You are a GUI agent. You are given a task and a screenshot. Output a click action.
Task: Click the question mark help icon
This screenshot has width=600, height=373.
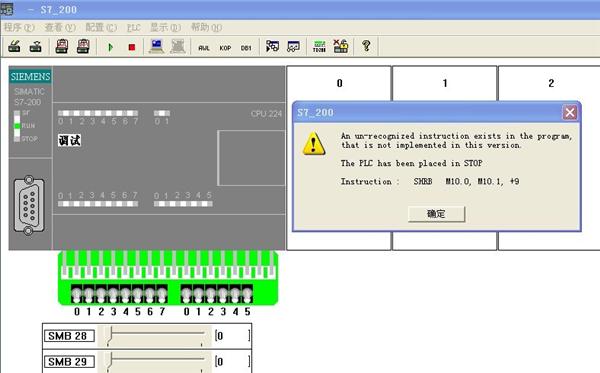click(366, 46)
